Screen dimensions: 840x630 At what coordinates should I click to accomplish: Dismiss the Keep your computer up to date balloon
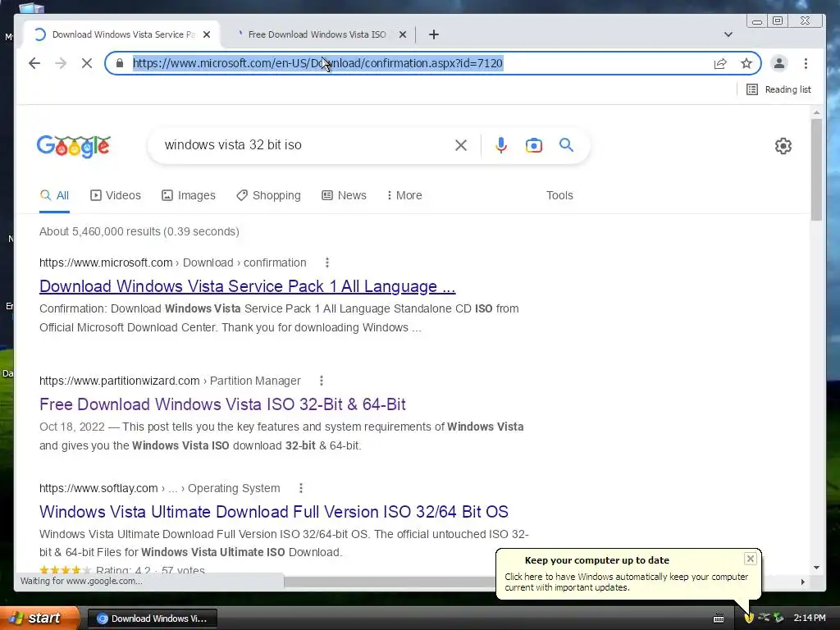coord(750,559)
